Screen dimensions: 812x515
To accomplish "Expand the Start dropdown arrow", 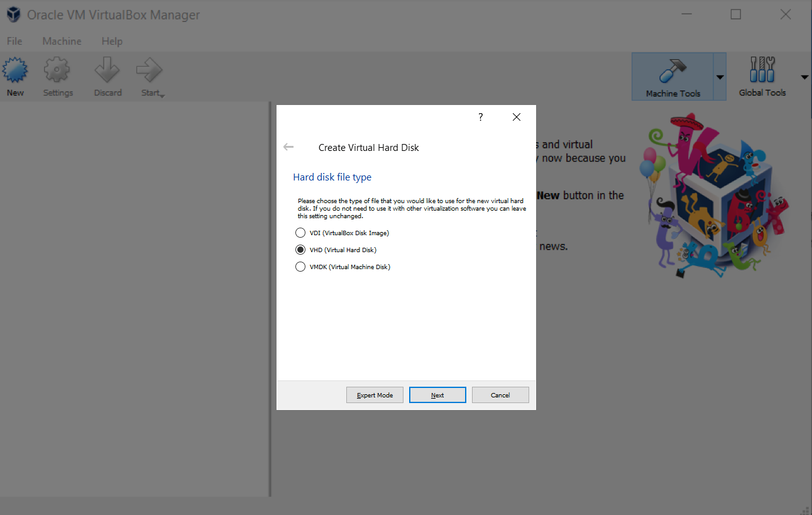I will point(162,95).
